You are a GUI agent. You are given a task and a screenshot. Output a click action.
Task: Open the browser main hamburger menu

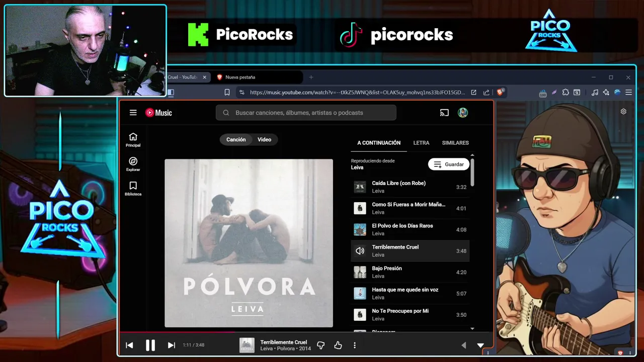628,93
